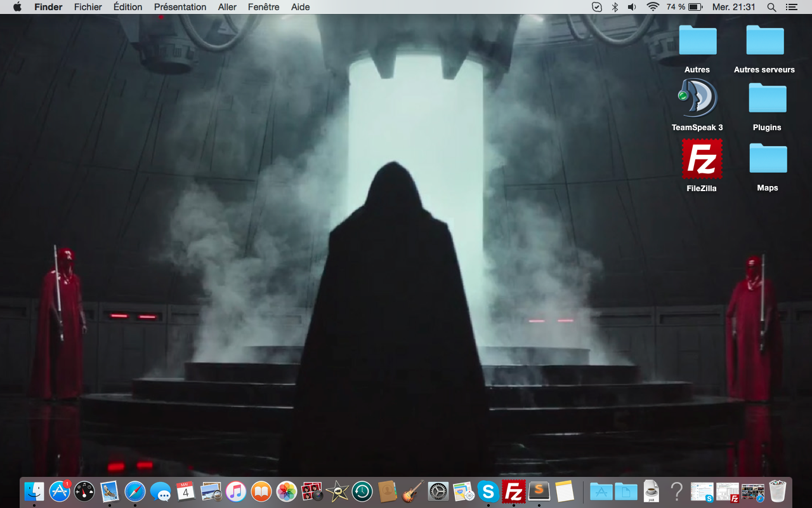Click the TeamSpeak 3 desktop icon
Screen dimensions: 812x508
(697, 99)
